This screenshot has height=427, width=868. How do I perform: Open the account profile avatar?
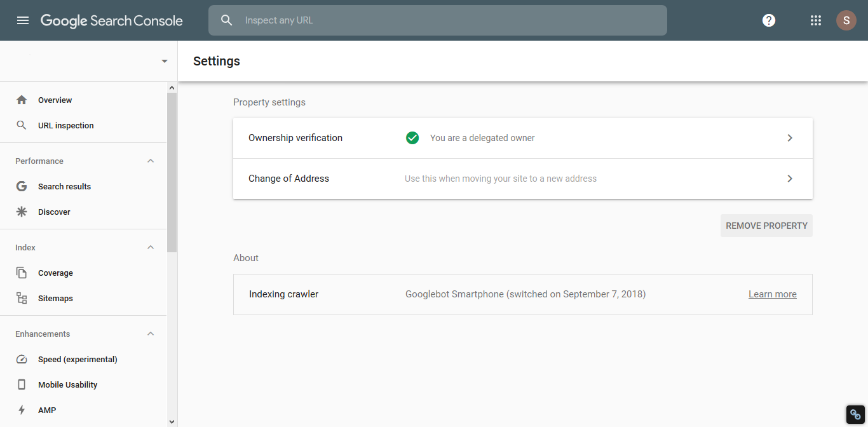846,20
